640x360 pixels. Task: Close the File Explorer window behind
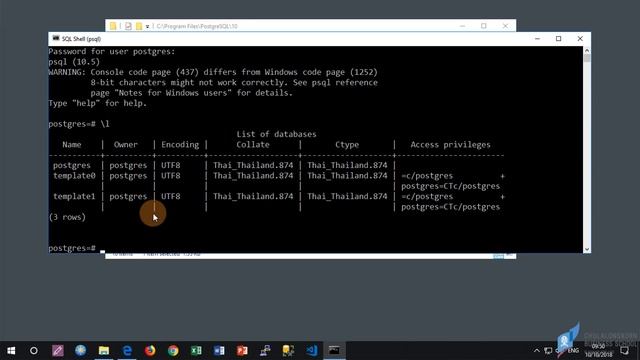[505, 26]
